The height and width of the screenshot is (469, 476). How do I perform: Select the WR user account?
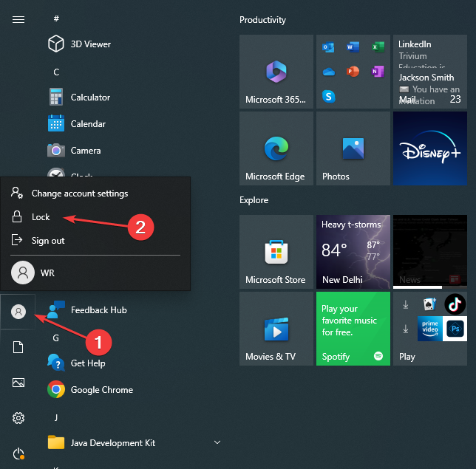pos(95,273)
